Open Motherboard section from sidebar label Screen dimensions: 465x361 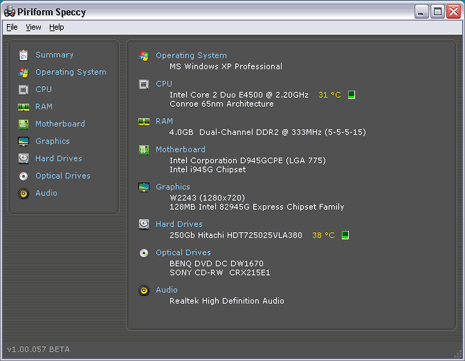pos(60,124)
